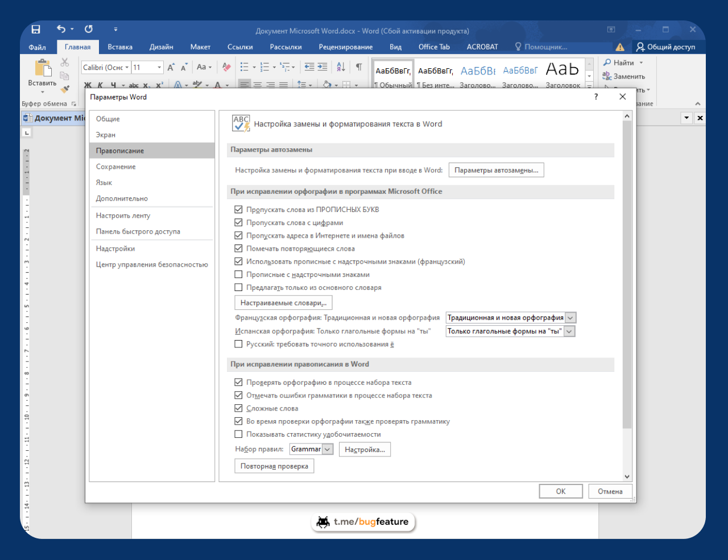Select 'Центр управления безопасностью' in the sidebar
Image resolution: width=728 pixels, height=560 pixels.
(152, 264)
